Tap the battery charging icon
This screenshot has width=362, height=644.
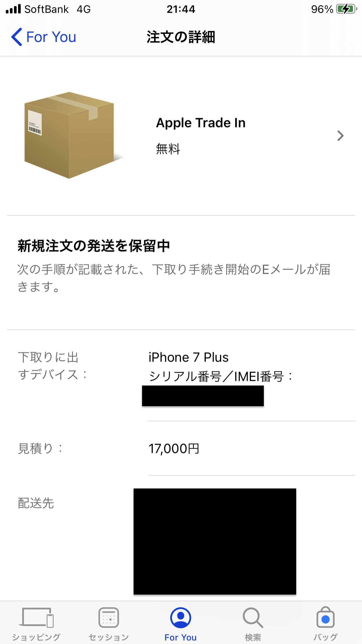click(346, 9)
